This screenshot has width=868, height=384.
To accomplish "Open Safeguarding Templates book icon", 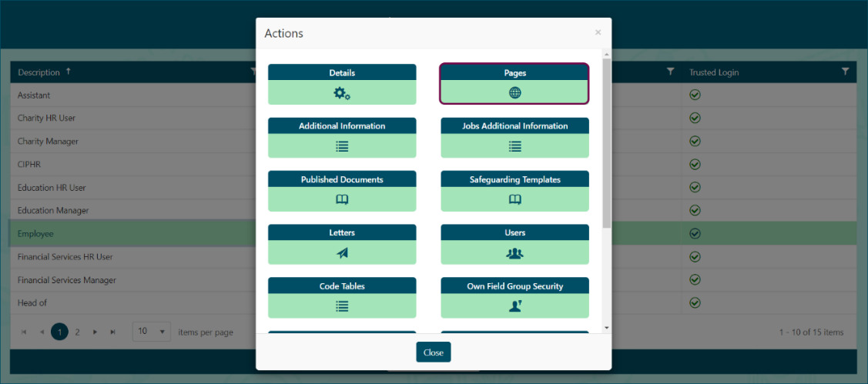I will 514,200.
